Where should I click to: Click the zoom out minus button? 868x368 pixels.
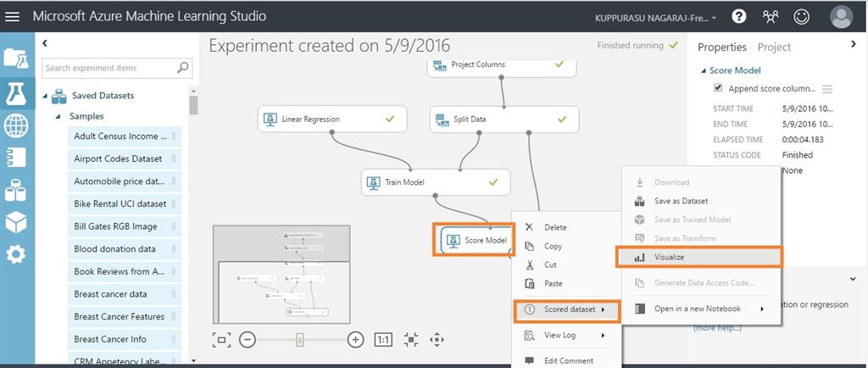point(248,340)
